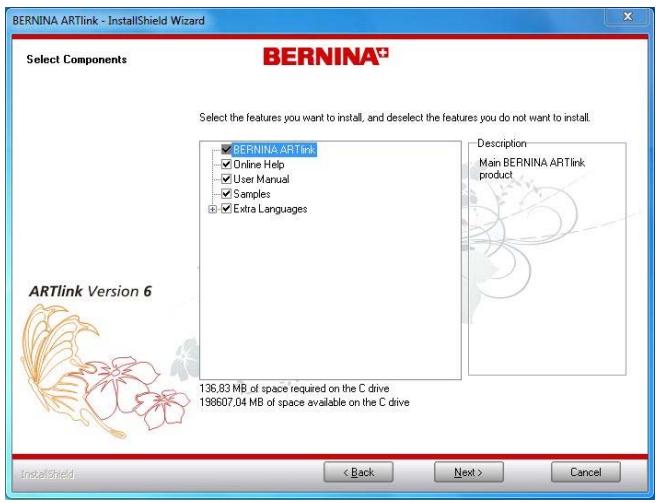Continue with the Next button

pyautogui.click(x=469, y=472)
